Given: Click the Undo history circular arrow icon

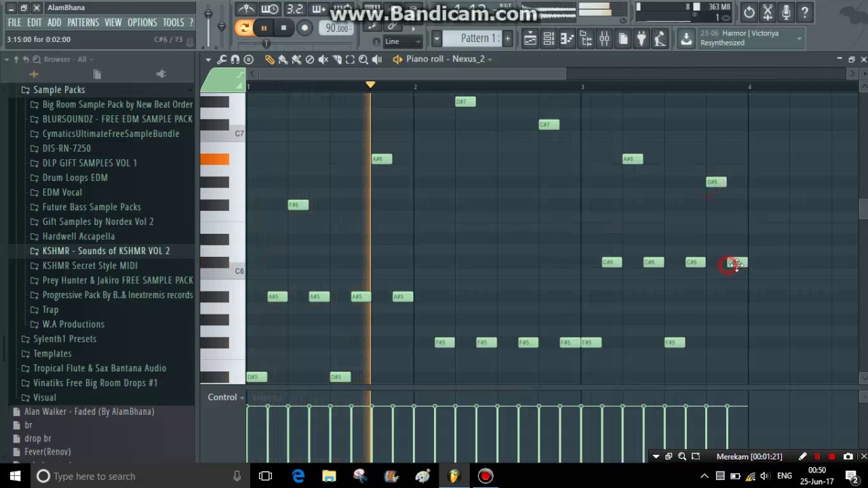Looking at the screenshot, I should [x=749, y=12].
